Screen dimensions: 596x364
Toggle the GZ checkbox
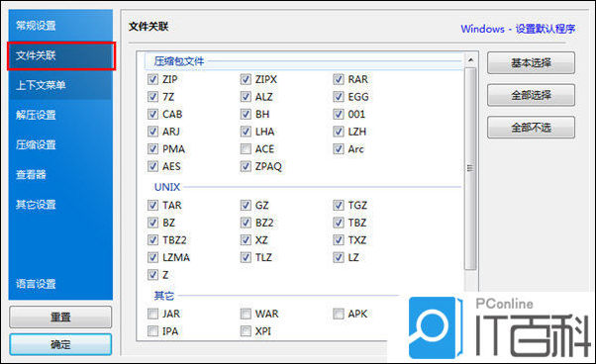[246, 206]
